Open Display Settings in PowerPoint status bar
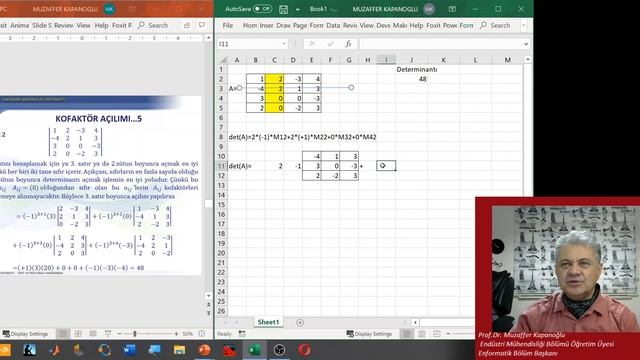This screenshot has height=360, width=640. pos(25,334)
